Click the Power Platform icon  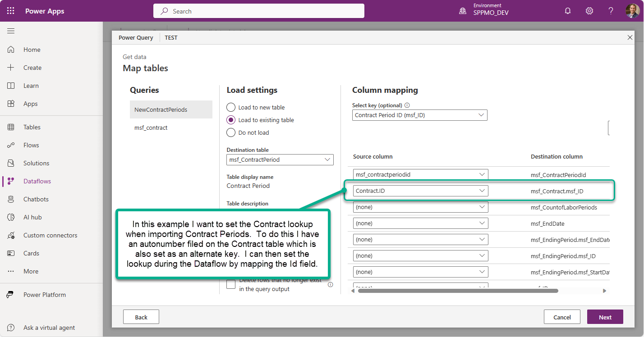point(10,295)
